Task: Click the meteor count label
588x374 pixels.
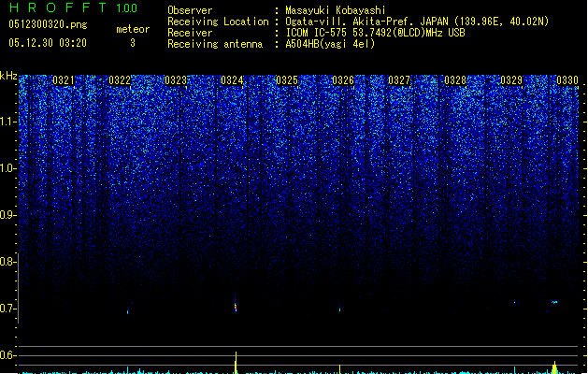Action: [x=133, y=29]
